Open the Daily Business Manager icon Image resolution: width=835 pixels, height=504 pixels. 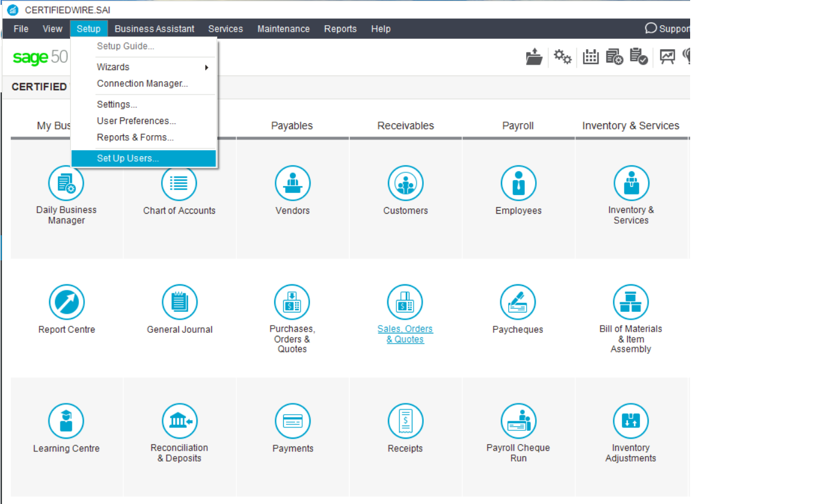point(66,183)
